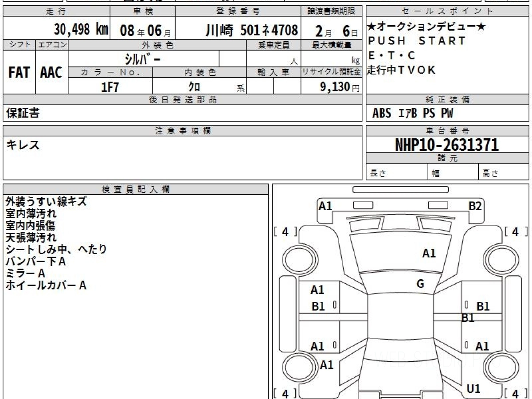This screenshot has width=532, height=399.
Task: Click the 車検 header cell
Action: pyautogui.click(x=142, y=12)
